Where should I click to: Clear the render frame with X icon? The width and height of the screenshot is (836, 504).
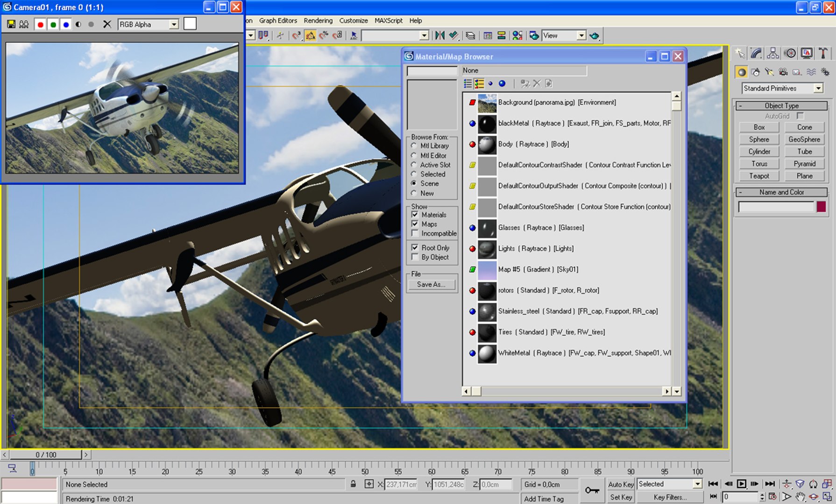(x=107, y=24)
